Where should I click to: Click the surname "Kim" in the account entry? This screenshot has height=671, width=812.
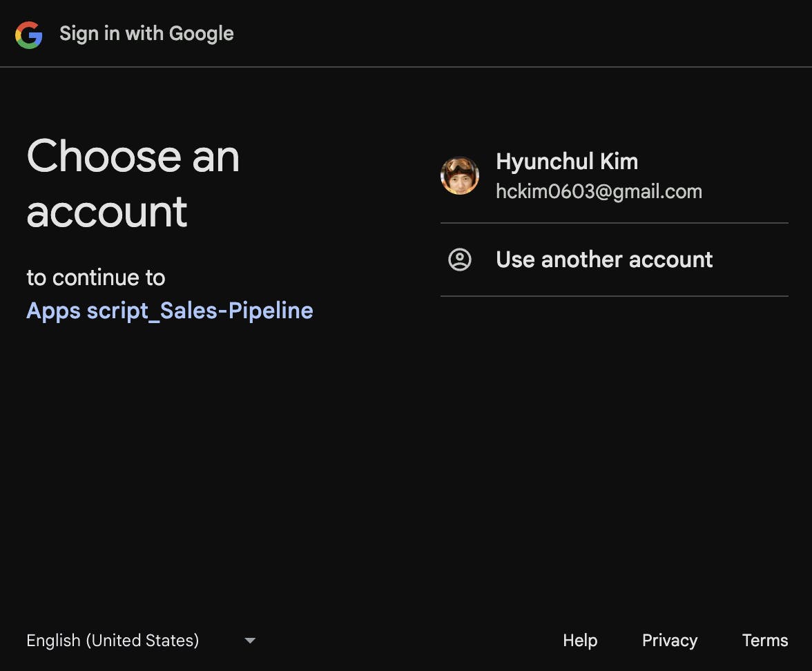[619, 162]
